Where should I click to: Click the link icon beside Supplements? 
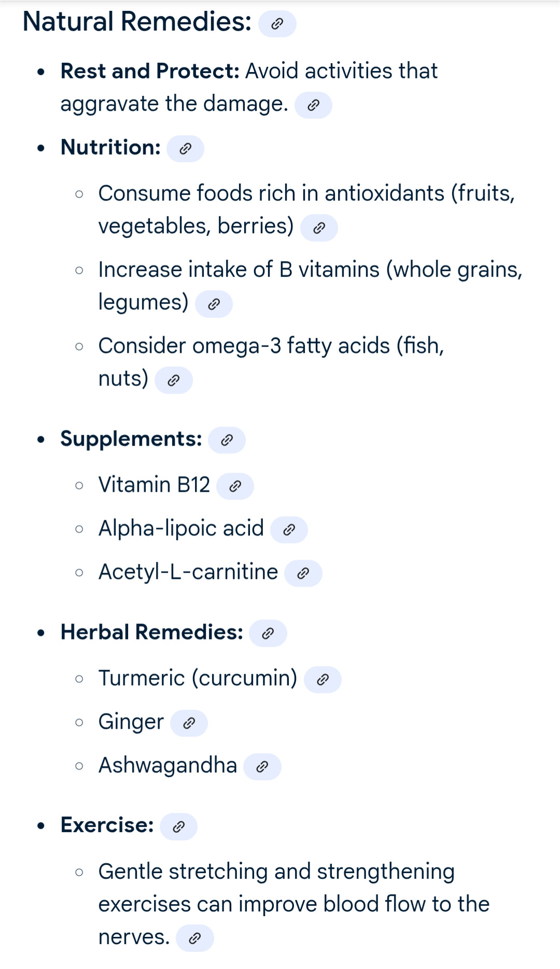[x=227, y=440]
